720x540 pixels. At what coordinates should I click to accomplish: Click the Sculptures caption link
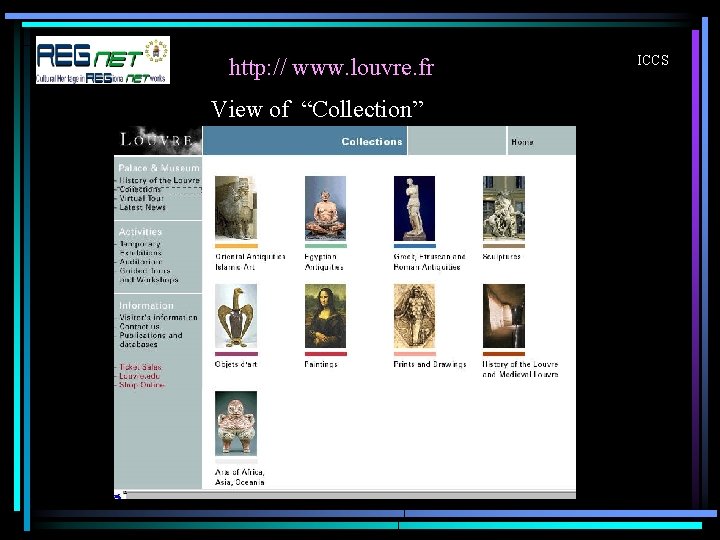pyautogui.click(x=501, y=257)
